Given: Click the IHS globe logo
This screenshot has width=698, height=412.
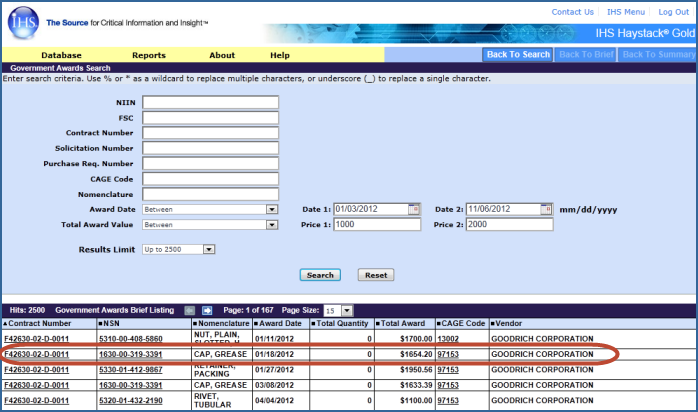Looking at the screenshot, I should click(x=24, y=23).
